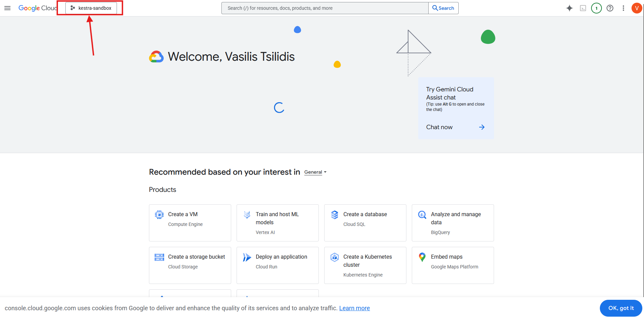Expand the General interest dropdown
The image size is (644, 319).
coord(315,172)
